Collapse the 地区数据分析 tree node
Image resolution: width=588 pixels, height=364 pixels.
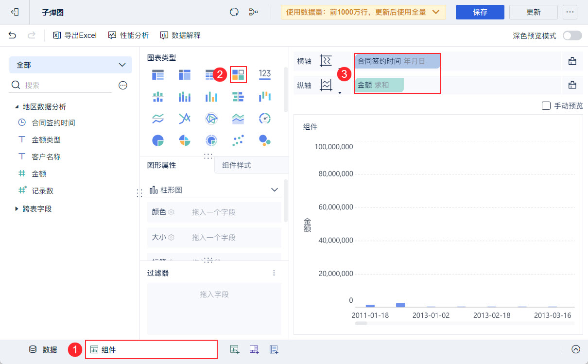[x=17, y=107]
